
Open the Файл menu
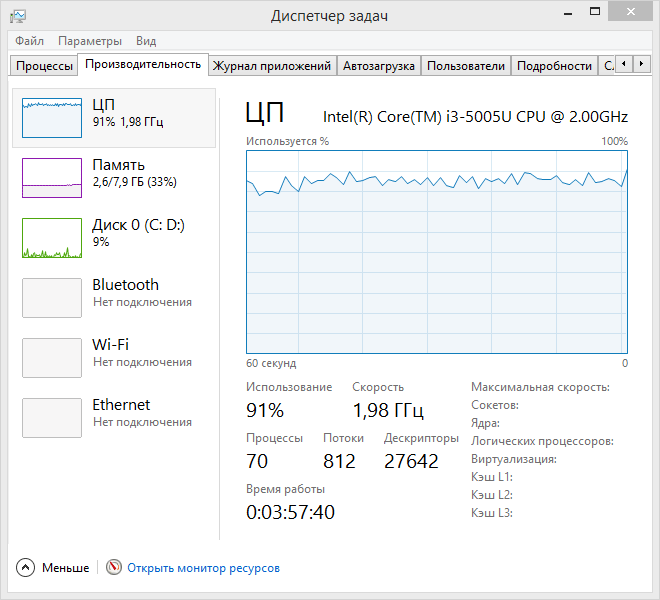coord(29,41)
